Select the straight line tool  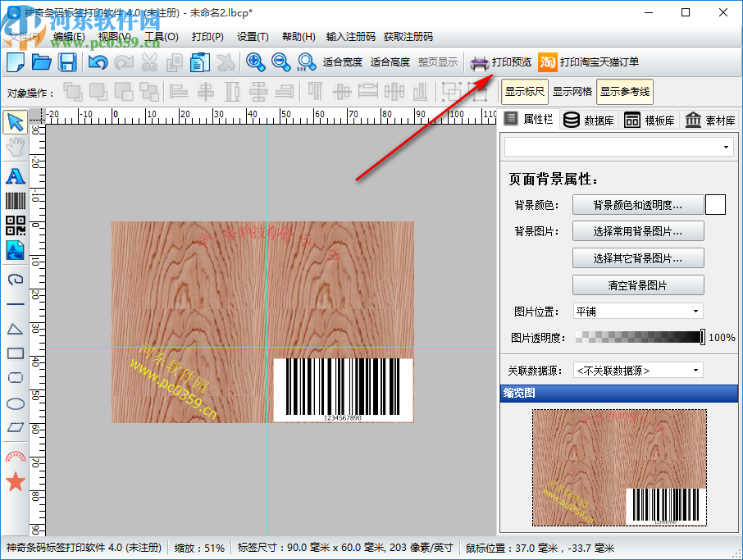tap(16, 304)
